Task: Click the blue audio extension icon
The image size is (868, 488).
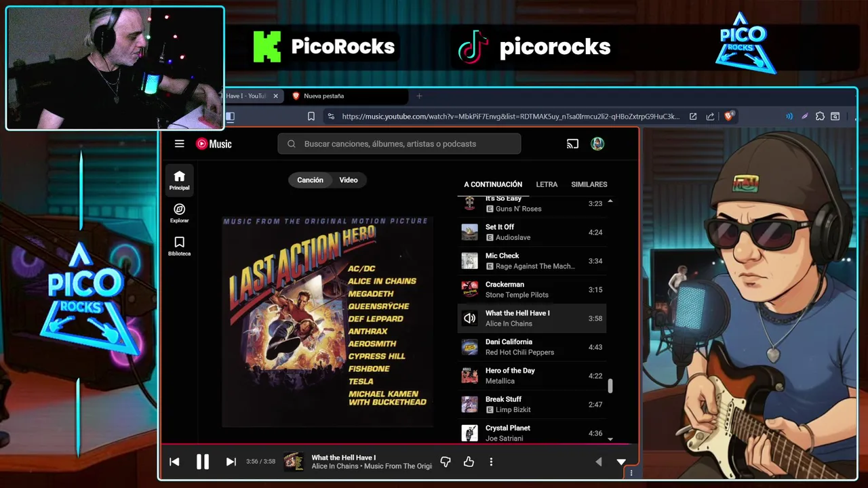Action: (x=789, y=117)
